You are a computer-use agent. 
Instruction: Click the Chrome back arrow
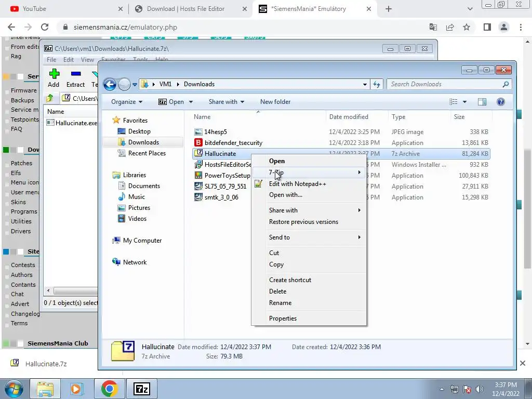coord(11,27)
